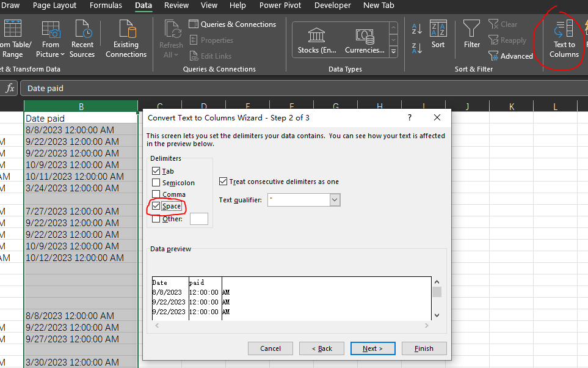The width and height of the screenshot is (588, 368).
Task: Open Power Pivot tab
Action: (x=280, y=6)
